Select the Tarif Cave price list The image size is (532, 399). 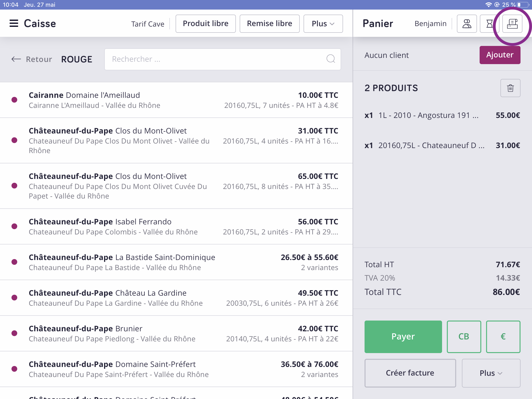coord(148,24)
